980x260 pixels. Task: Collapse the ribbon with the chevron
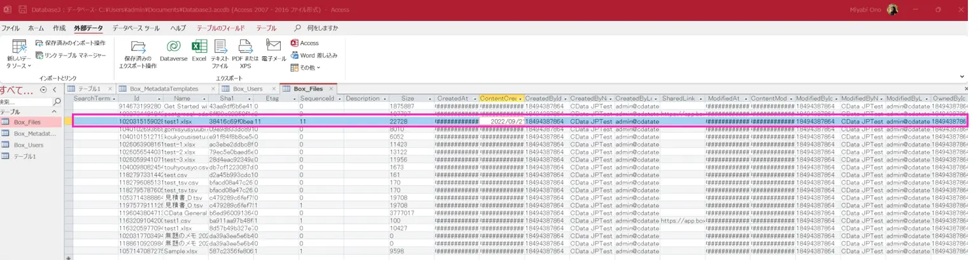962,77
